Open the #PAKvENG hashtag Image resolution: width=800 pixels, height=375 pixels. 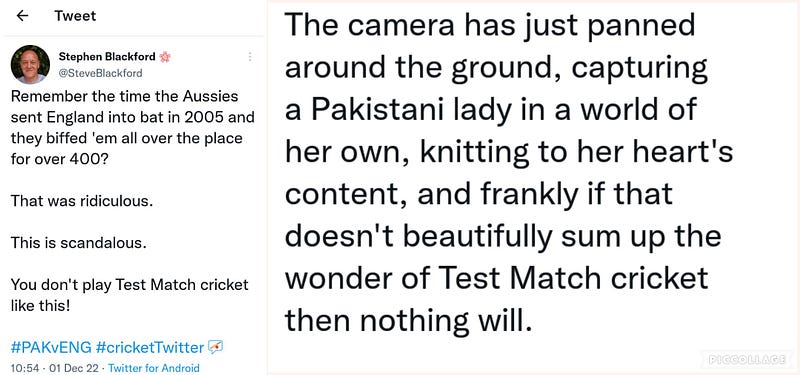[x=51, y=348]
